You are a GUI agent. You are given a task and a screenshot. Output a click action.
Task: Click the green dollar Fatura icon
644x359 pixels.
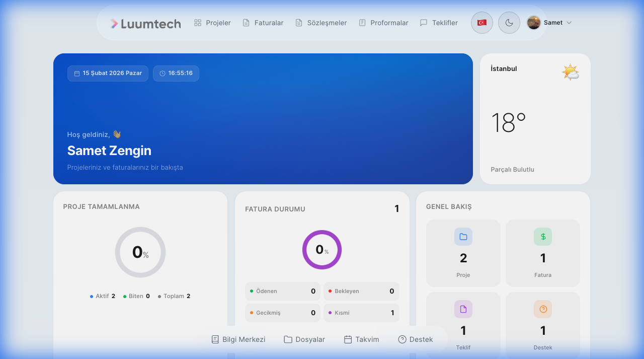click(543, 237)
